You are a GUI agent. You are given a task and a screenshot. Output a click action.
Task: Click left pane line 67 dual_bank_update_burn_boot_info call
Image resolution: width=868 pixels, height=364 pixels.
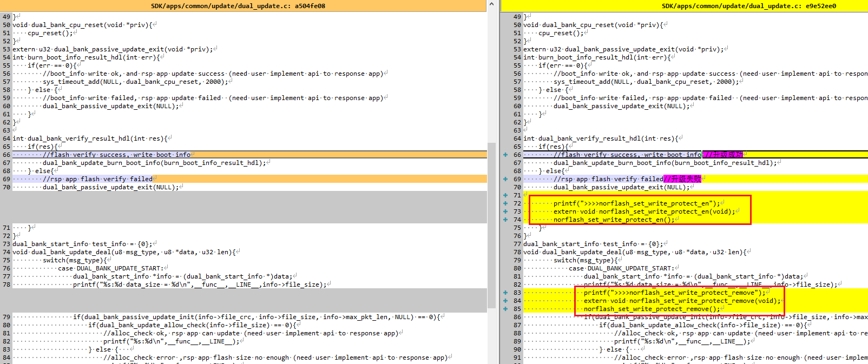click(154, 163)
